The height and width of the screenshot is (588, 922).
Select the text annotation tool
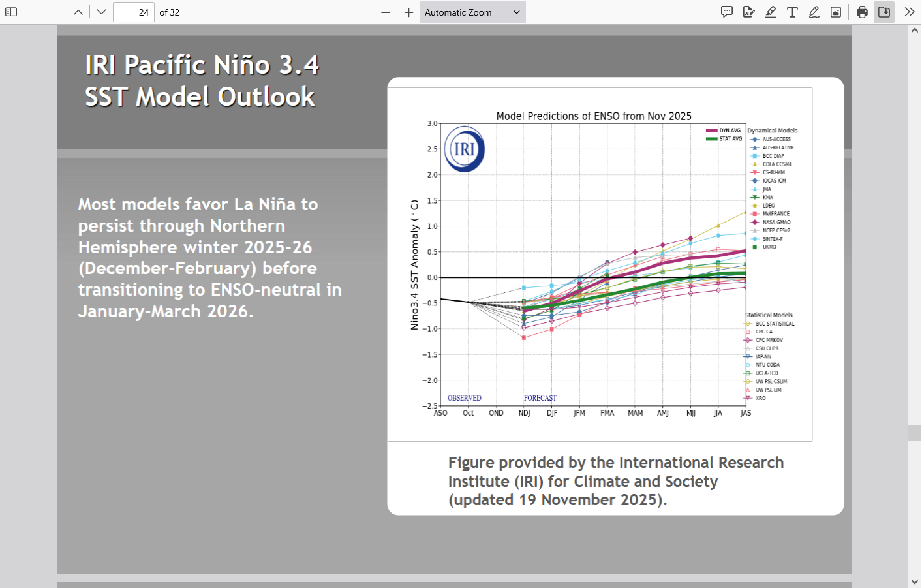[x=792, y=12]
